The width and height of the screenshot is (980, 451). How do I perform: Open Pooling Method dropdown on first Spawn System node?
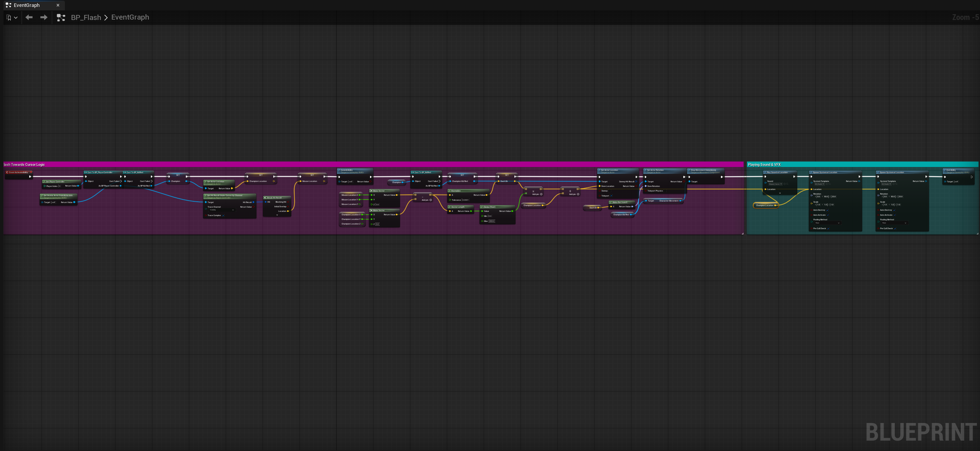pyautogui.click(x=827, y=223)
